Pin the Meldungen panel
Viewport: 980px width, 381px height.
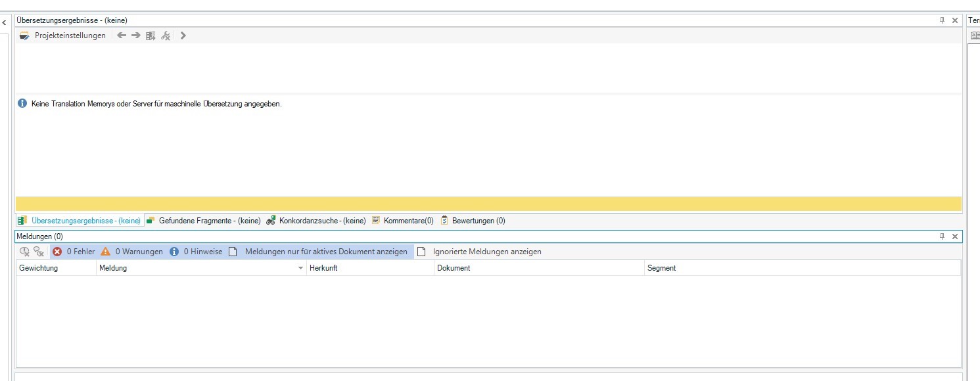942,236
